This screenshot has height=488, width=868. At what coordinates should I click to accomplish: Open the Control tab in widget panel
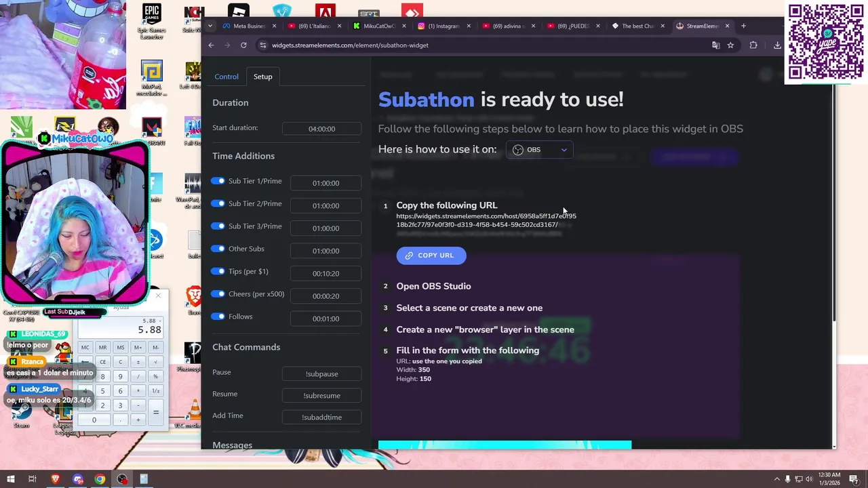[226, 77]
